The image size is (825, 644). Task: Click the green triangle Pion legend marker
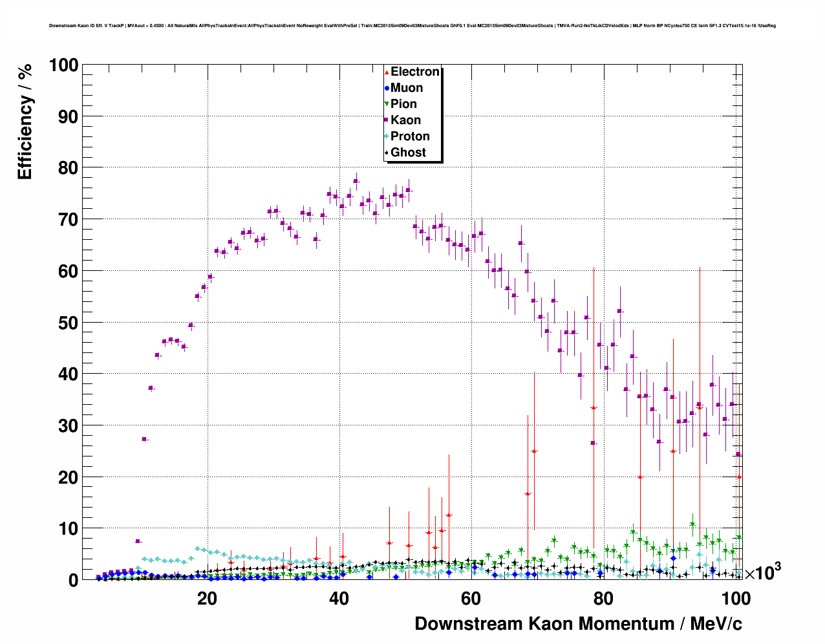point(387,104)
